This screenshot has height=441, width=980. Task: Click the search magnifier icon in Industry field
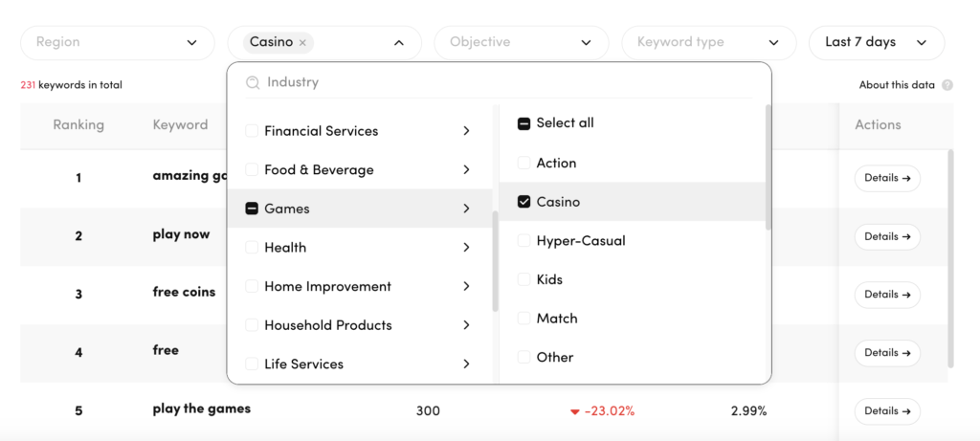[x=253, y=82]
